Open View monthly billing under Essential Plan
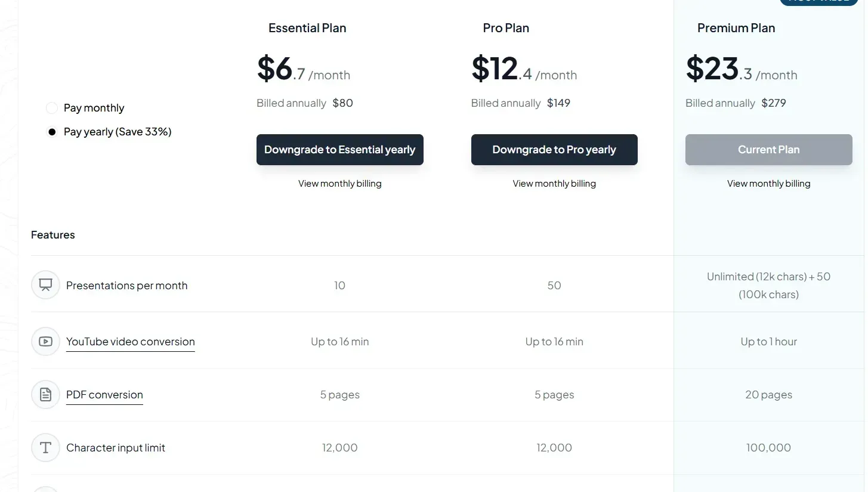 coord(339,184)
